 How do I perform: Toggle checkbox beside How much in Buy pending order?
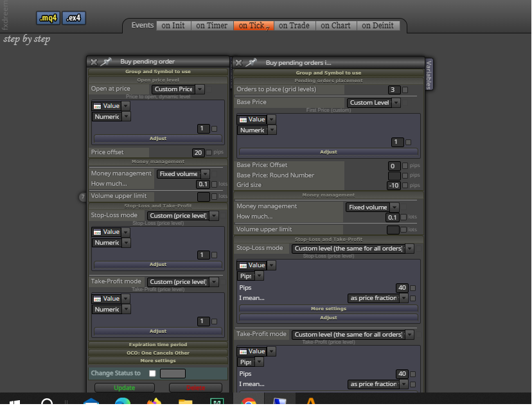pyautogui.click(x=215, y=184)
